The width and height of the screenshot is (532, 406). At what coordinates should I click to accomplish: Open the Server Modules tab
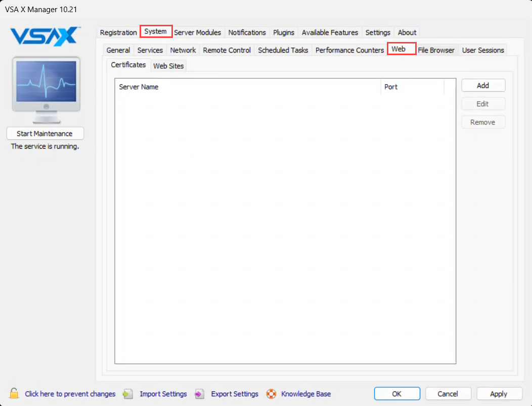(197, 32)
